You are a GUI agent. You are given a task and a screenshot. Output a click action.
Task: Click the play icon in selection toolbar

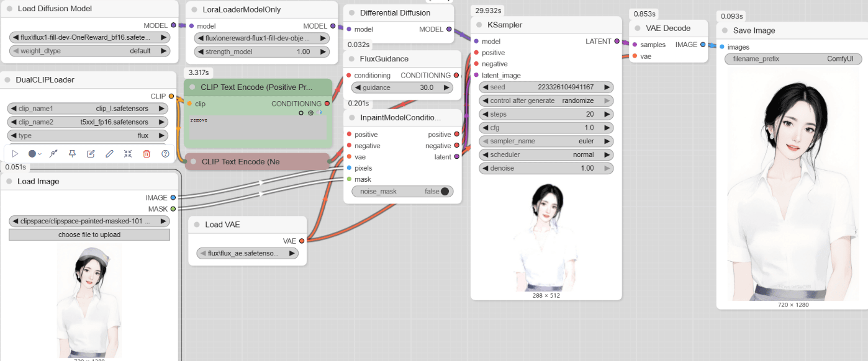(x=16, y=154)
